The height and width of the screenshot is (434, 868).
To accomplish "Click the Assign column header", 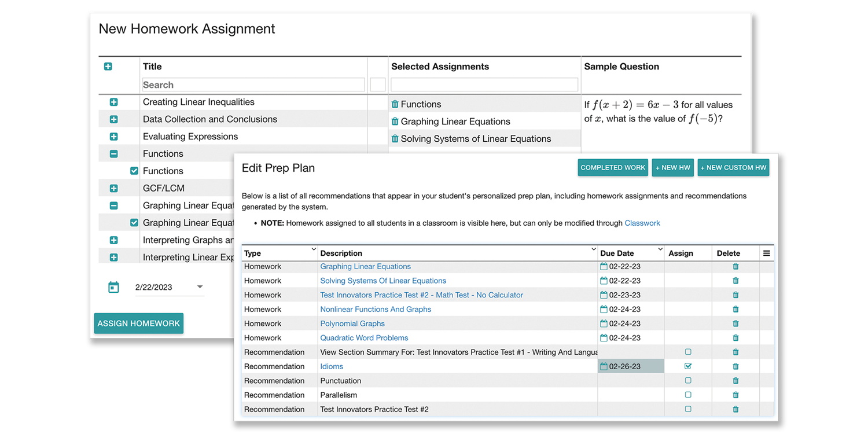I will point(681,253).
